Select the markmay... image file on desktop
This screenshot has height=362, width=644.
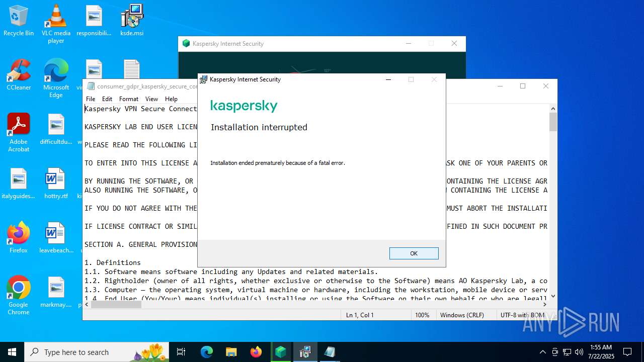click(x=56, y=292)
